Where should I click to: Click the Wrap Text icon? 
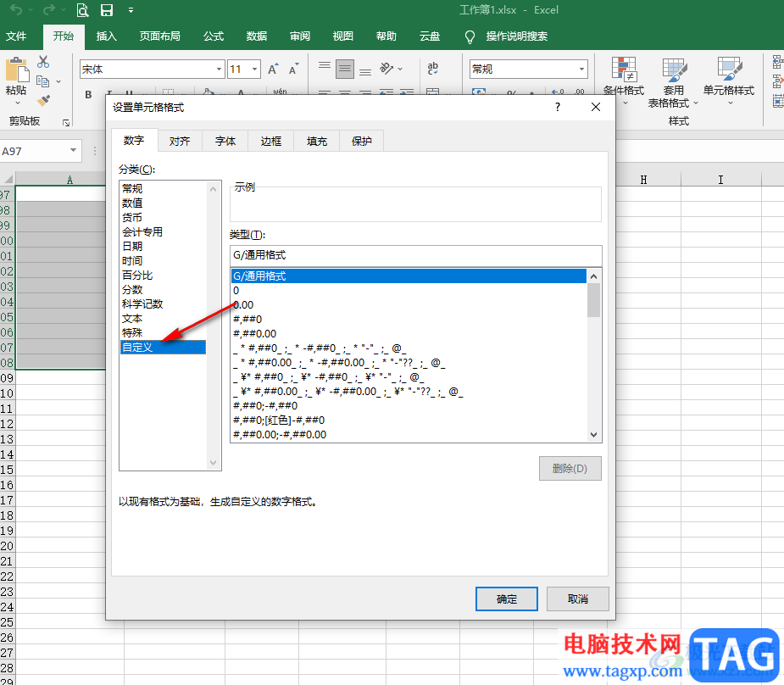coord(433,69)
